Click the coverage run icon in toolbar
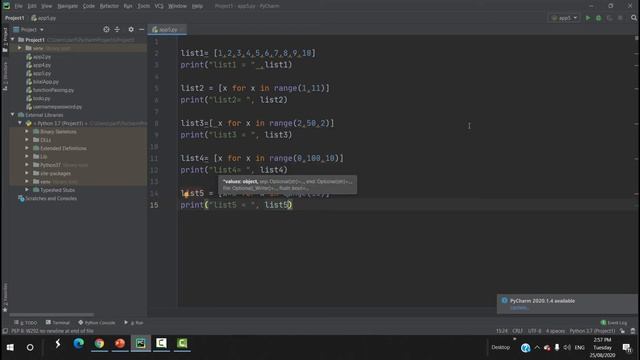640x360 pixels. 609,18
